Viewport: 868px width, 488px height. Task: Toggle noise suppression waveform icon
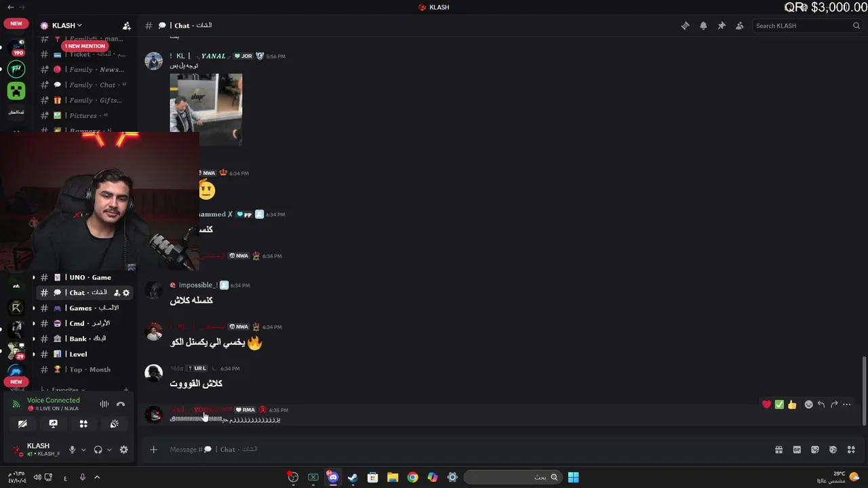[104, 404]
